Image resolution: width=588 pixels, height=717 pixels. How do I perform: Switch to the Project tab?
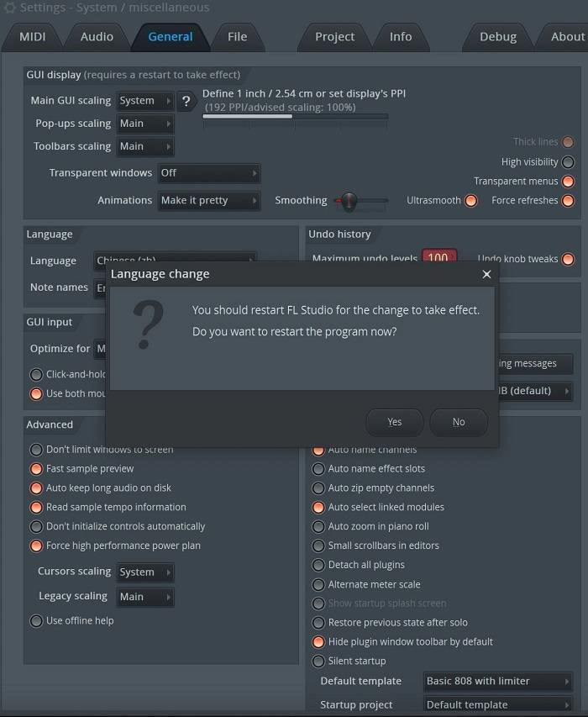point(333,36)
